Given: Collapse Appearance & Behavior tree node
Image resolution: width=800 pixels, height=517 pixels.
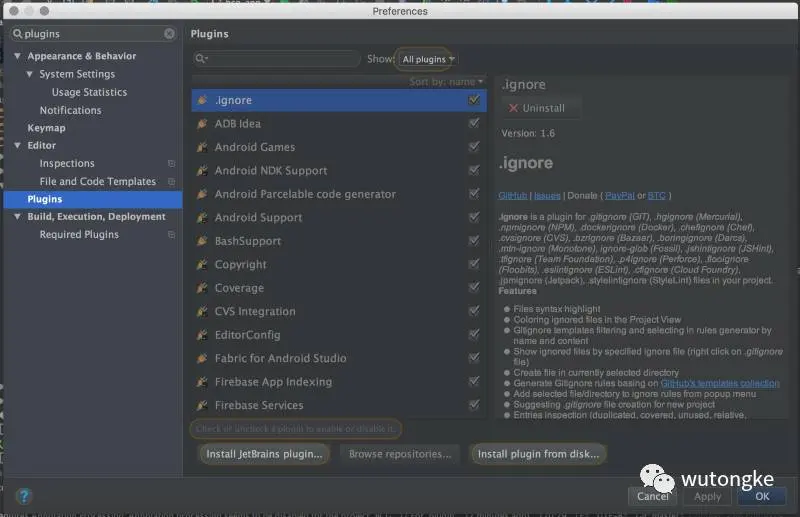Looking at the screenshot, I should pyautogui.click(x=17, y=56).
